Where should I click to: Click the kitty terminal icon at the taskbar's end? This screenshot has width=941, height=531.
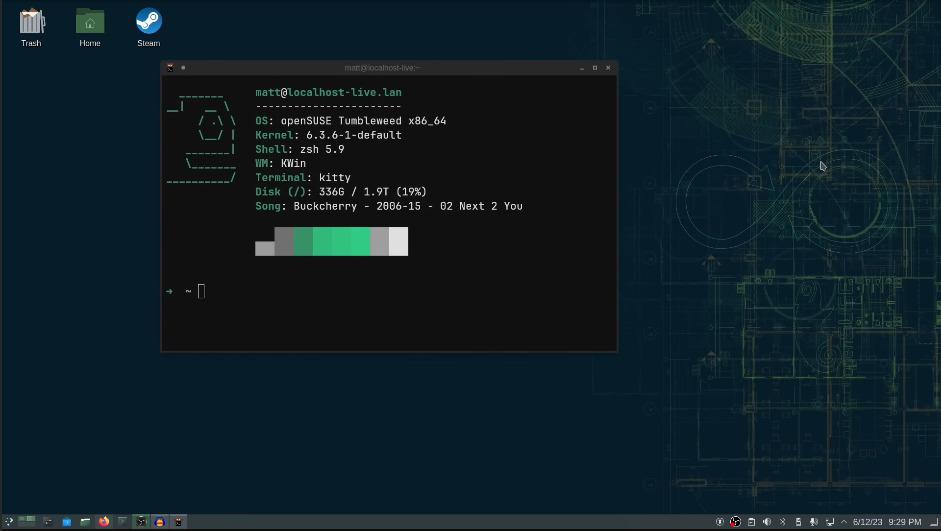pos(178,522)
